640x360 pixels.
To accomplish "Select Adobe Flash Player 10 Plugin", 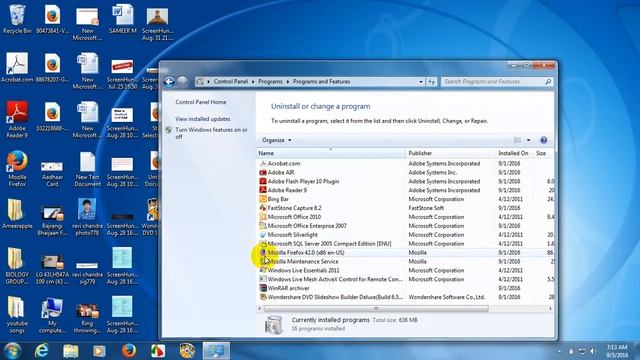I will (303, 181).
